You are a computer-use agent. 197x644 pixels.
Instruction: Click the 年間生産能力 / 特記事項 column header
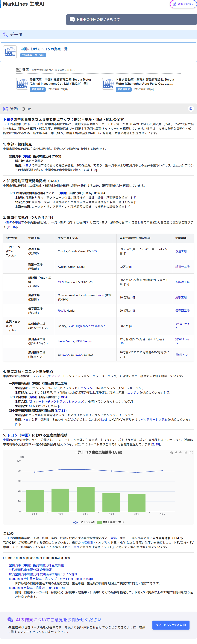click(135, 238)
